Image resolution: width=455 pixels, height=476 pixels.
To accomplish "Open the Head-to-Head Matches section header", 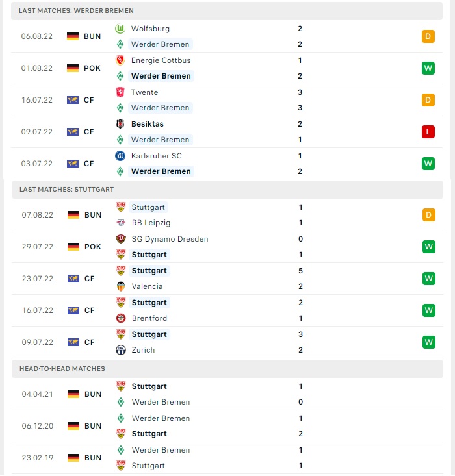I will [227, 369].
